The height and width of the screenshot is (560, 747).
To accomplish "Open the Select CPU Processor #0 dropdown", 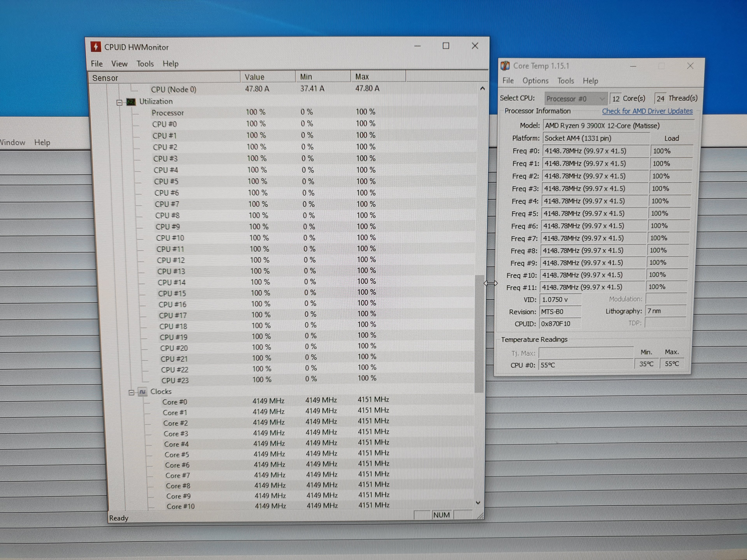I will click(575, 99).
